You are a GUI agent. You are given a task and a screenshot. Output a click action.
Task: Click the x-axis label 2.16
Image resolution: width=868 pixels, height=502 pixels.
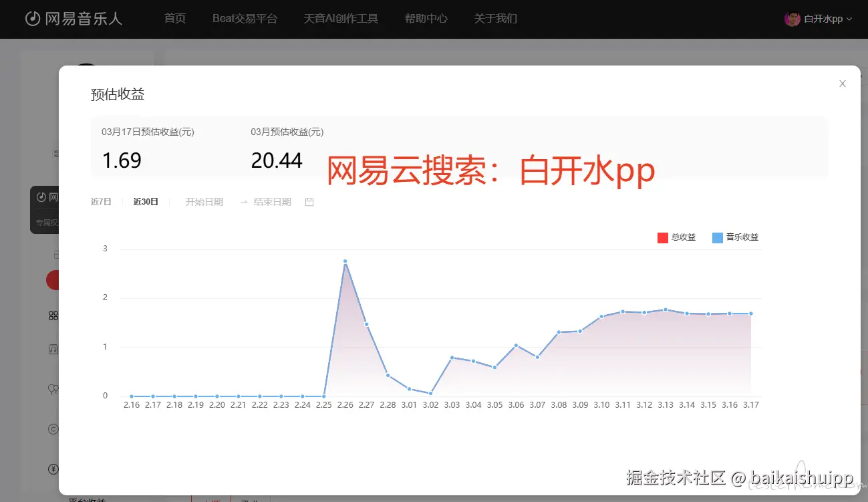click(x=132, y=405)
